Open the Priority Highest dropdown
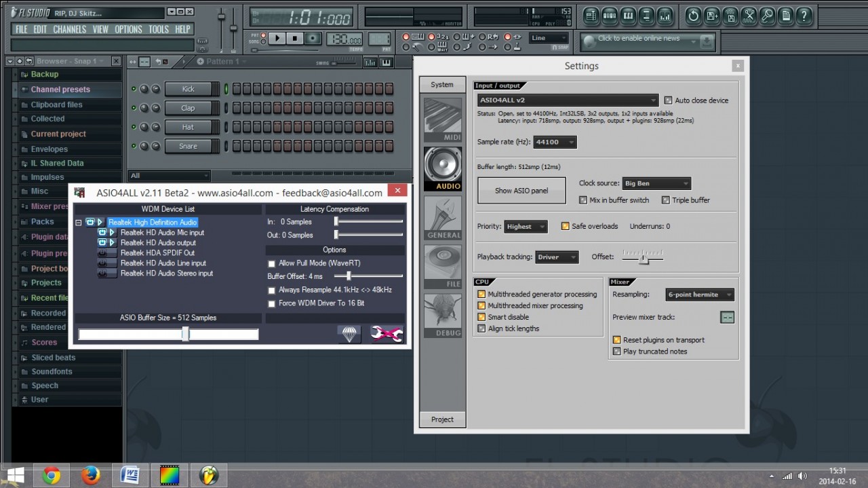The width and height of the screenshot is (868, 488). coord(526,227)
